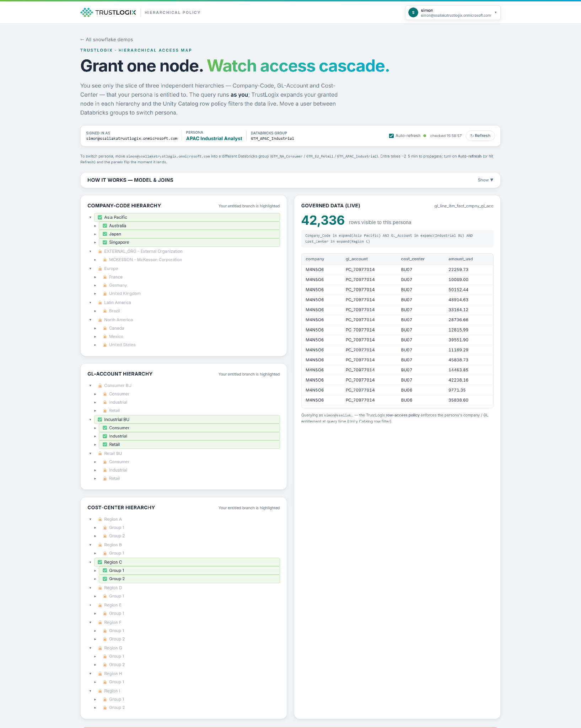Select the Region D tree row

click(187, 588)
